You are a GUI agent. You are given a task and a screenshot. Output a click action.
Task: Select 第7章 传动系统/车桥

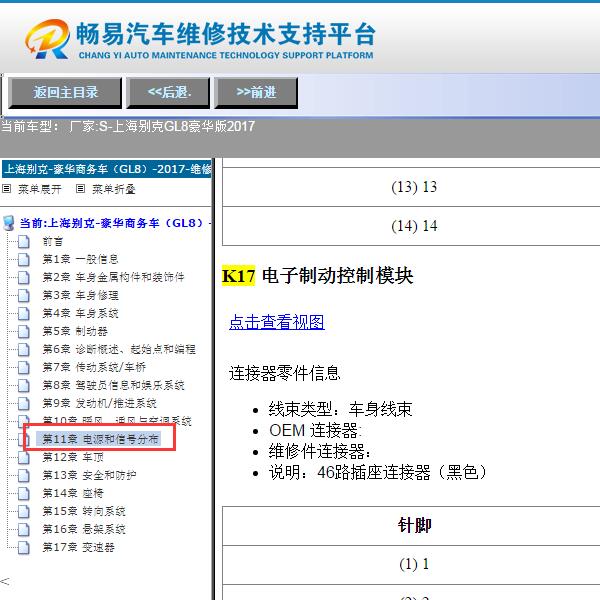(94, 367)
